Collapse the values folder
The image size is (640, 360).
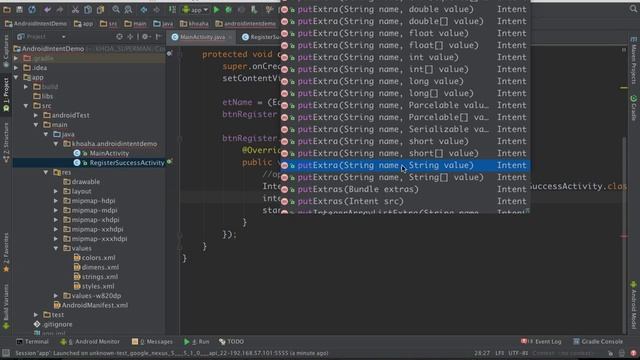(x=56, y=248)
